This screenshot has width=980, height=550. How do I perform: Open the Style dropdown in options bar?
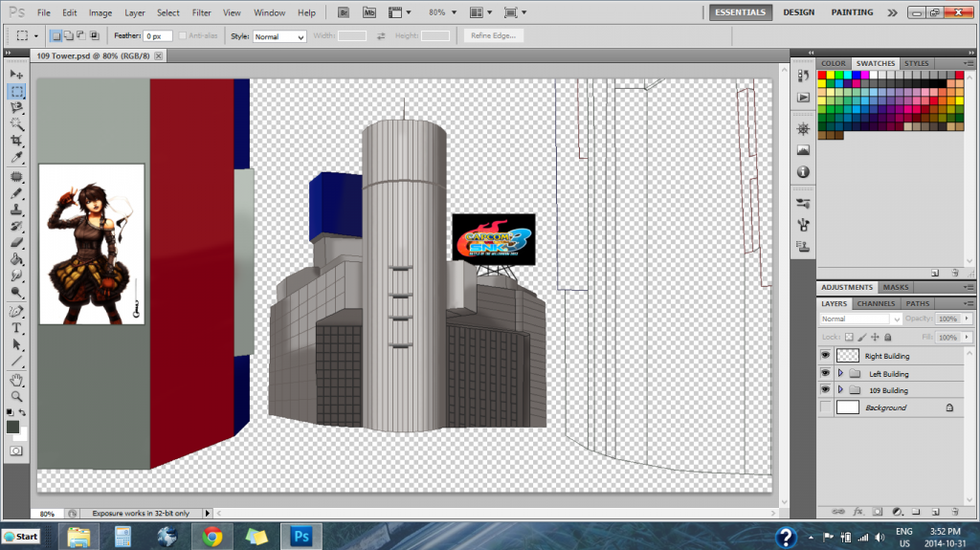pyautogui.click(x=279, y=36)
